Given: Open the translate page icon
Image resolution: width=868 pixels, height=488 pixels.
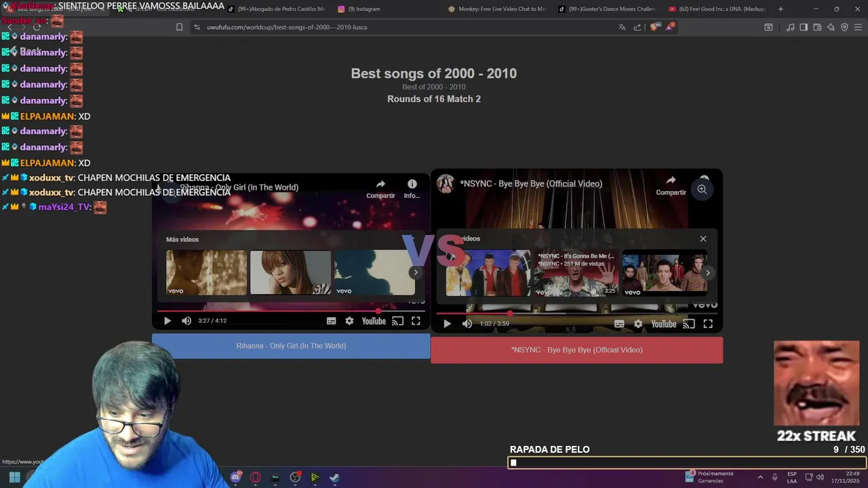Looking at the screenshot, I should pos(622,27).
